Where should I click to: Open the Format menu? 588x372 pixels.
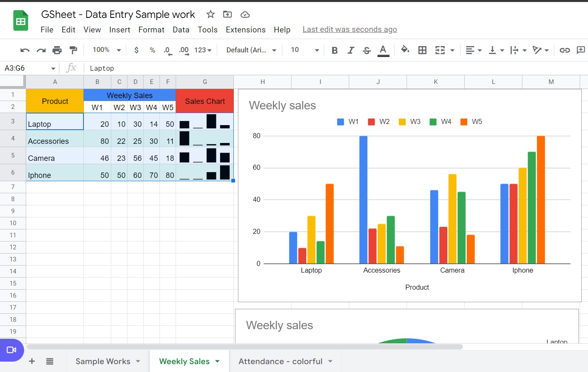click(151, 30)
